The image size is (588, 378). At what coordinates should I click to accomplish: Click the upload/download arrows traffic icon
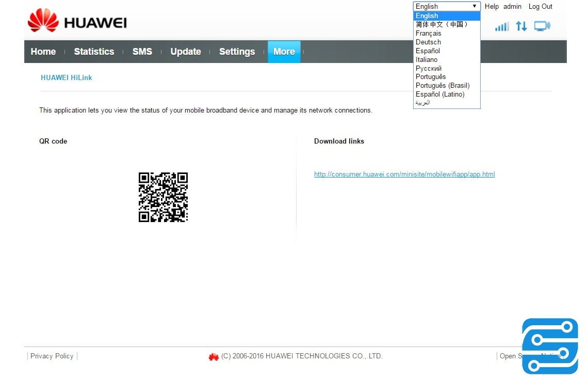pyautogui.click(x=521, y=26)
